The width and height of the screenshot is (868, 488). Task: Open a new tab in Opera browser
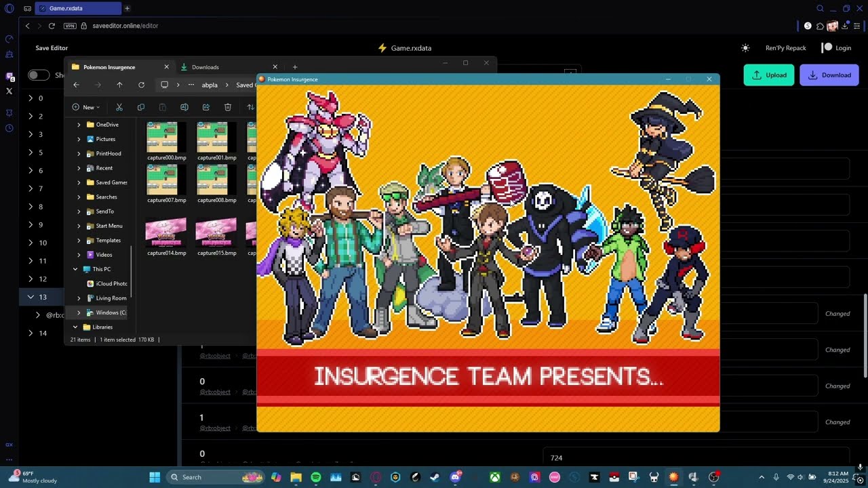point(127,8)
